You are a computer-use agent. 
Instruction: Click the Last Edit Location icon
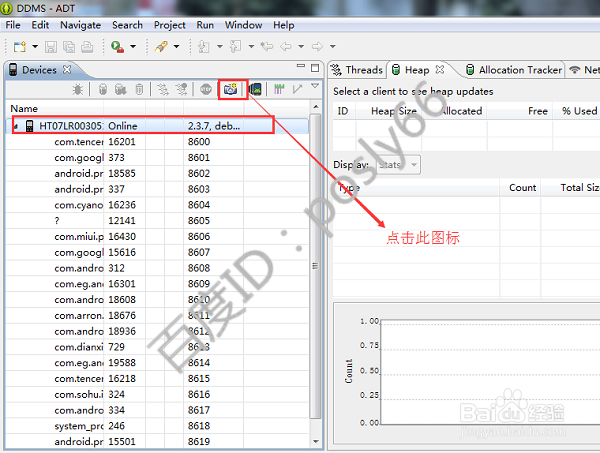tap(267, 47)
